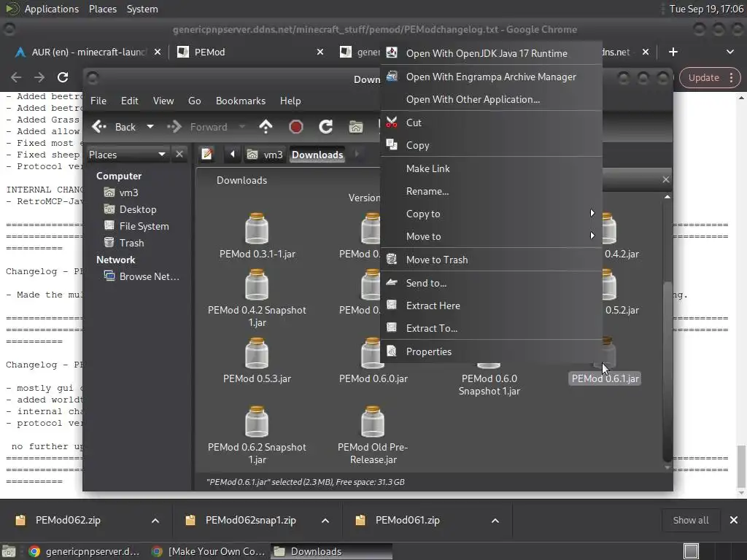Open With Engrampa Archive Manager

491,77
